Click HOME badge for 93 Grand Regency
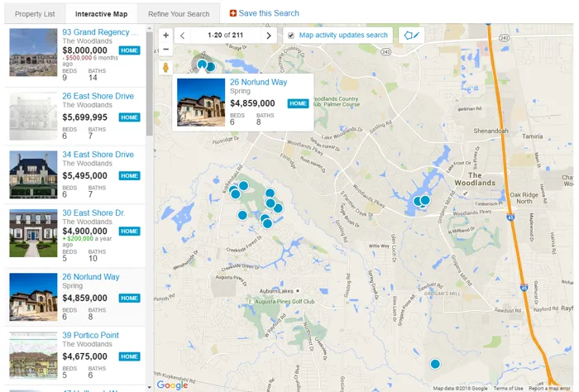The width and height of the screenshot is (579, 392). (x=129, y=50)
